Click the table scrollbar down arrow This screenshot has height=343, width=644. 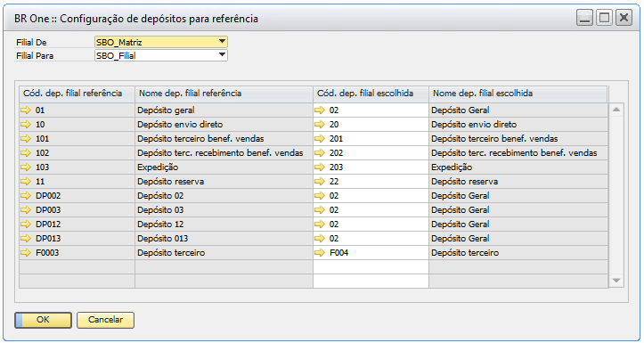pyautogui.click(x=616, y=280)
